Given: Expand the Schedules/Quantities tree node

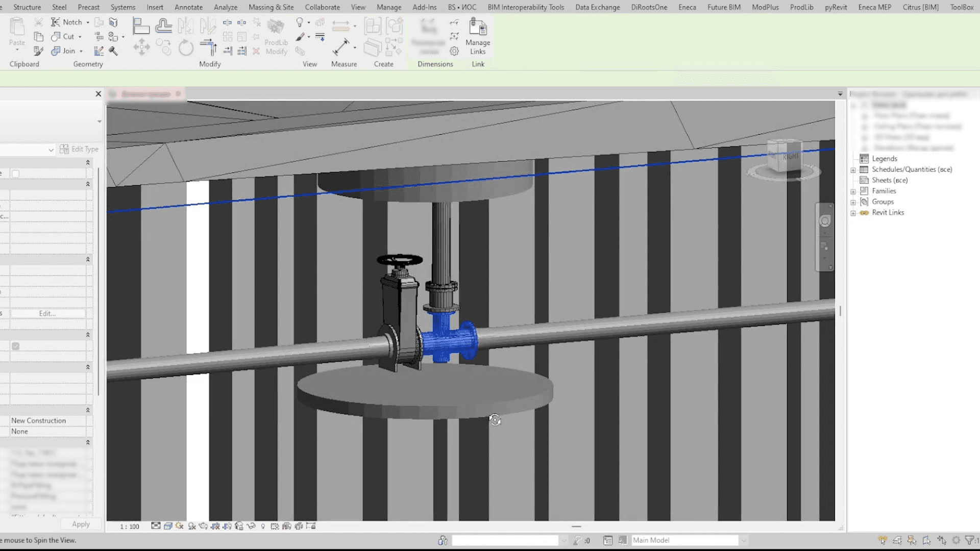Looking at the screenshot, I should pyautogui.click(x=853, y=170).
